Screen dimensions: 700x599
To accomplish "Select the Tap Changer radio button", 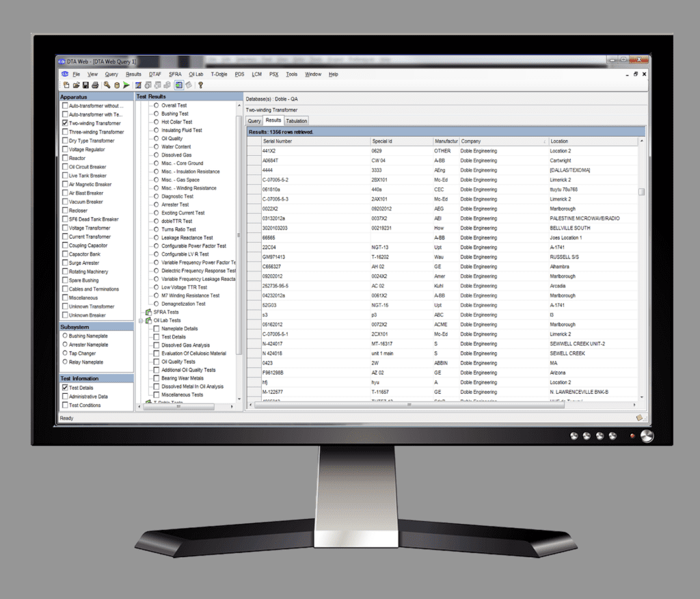I will [65, 354].
